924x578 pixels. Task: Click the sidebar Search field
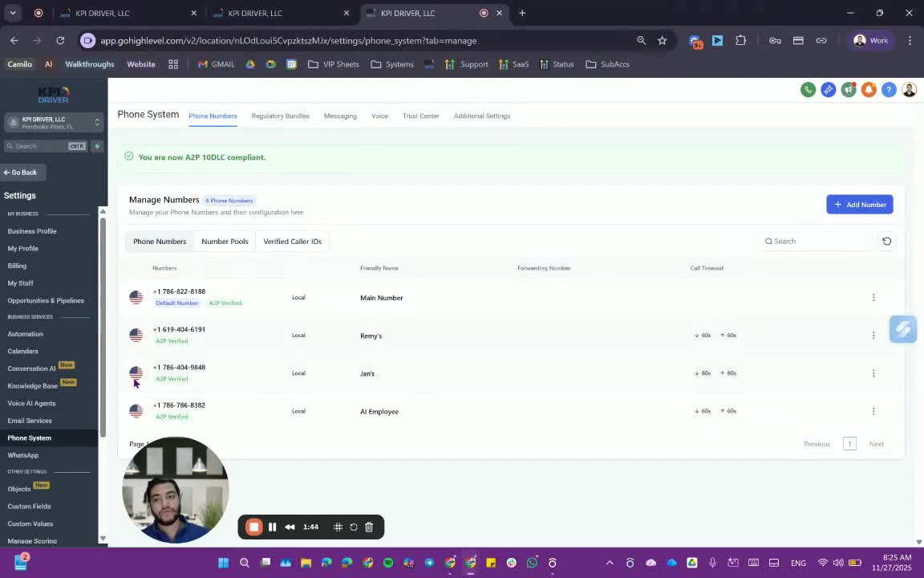(46, 145)
